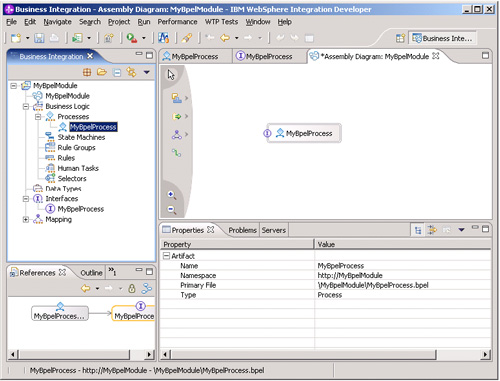Click the References horizontal scrollbar right arrow
The image size is (500, 381).
(149, 354)
